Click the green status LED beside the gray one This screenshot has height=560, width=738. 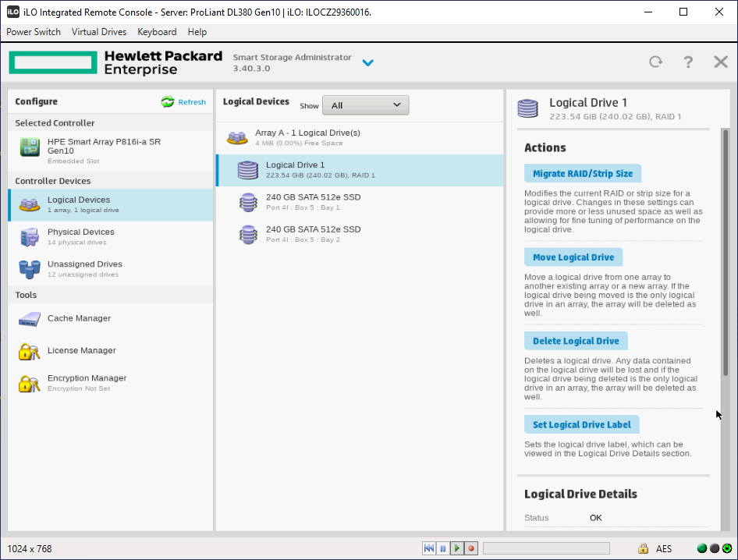(x=702, y=548)
